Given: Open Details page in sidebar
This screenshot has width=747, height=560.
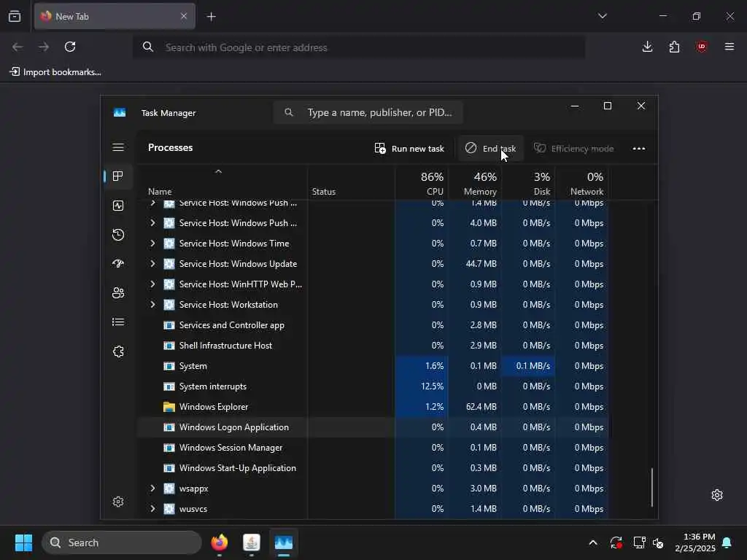Looking at the screenshot, I should pos(118,322).
